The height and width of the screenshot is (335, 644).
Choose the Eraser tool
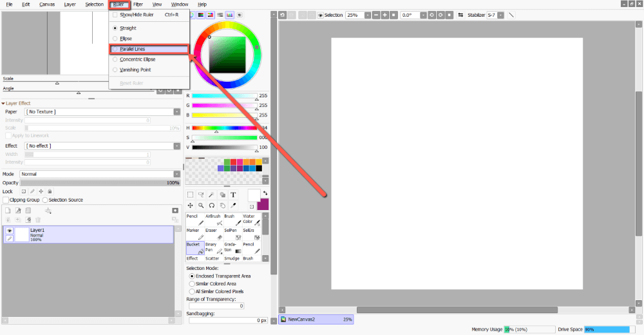click(214, 234)
